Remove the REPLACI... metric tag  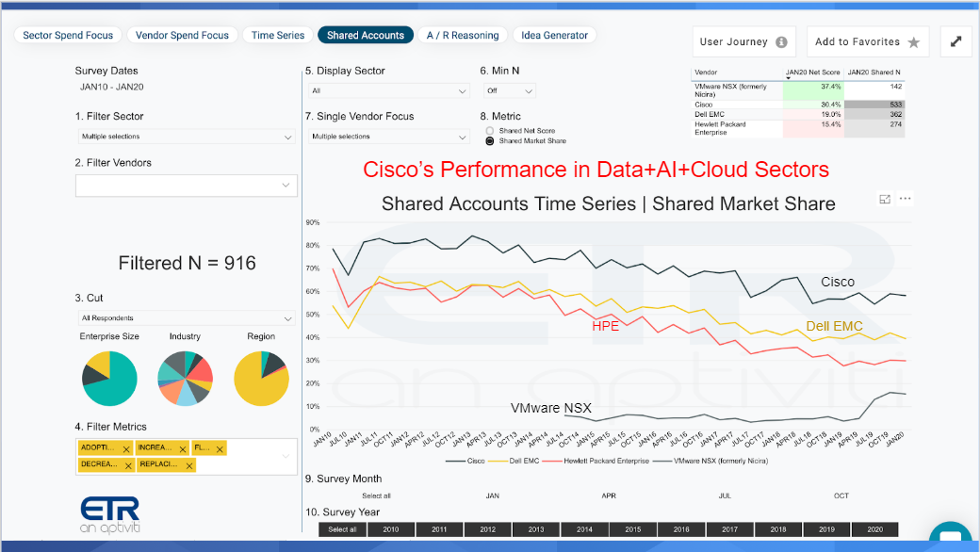[189, 466]
